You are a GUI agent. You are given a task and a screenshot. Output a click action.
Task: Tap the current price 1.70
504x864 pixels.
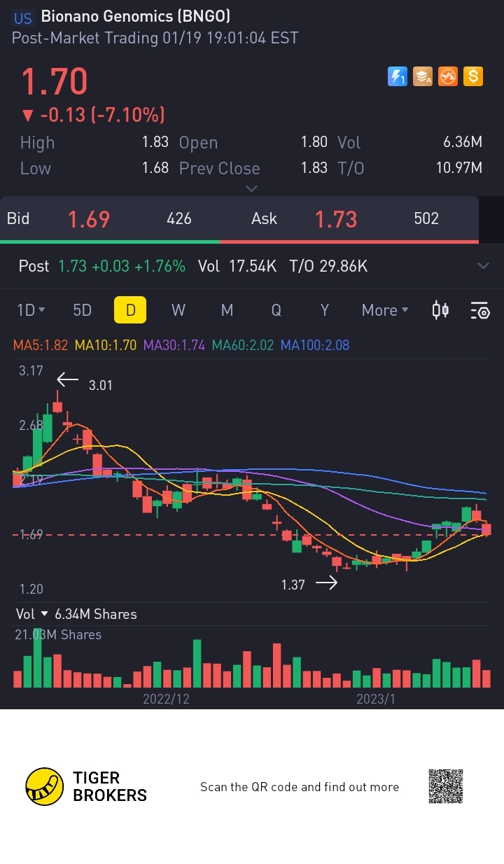coord(54,81)
